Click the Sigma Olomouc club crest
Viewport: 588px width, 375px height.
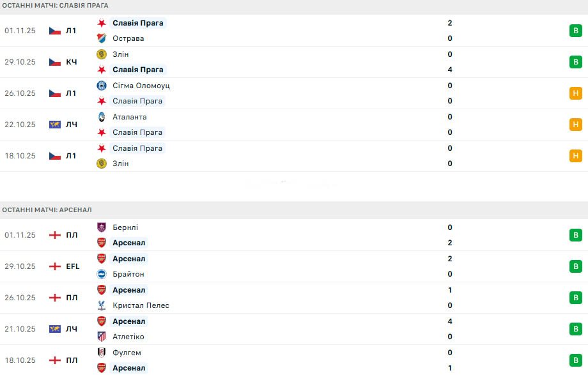(101, 86)
